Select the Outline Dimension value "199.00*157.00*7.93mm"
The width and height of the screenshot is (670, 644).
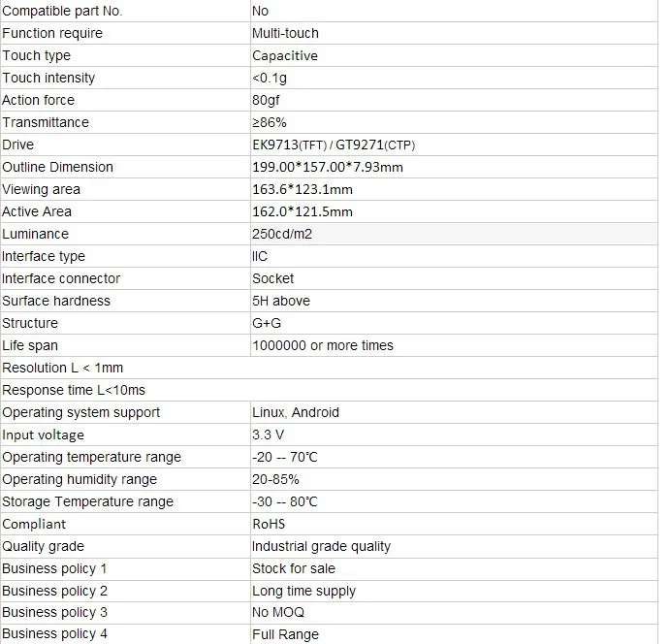tap(327, 167)
